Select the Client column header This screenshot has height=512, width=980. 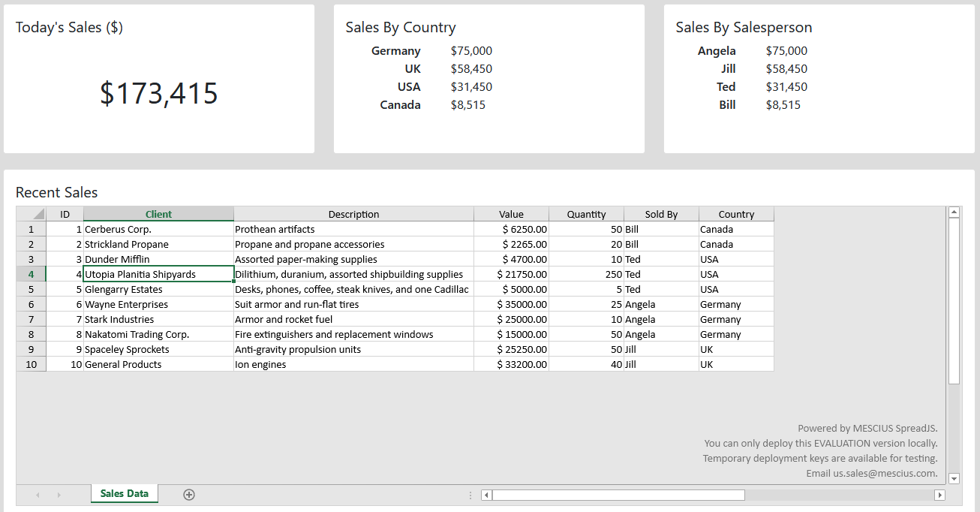[158, 214]
